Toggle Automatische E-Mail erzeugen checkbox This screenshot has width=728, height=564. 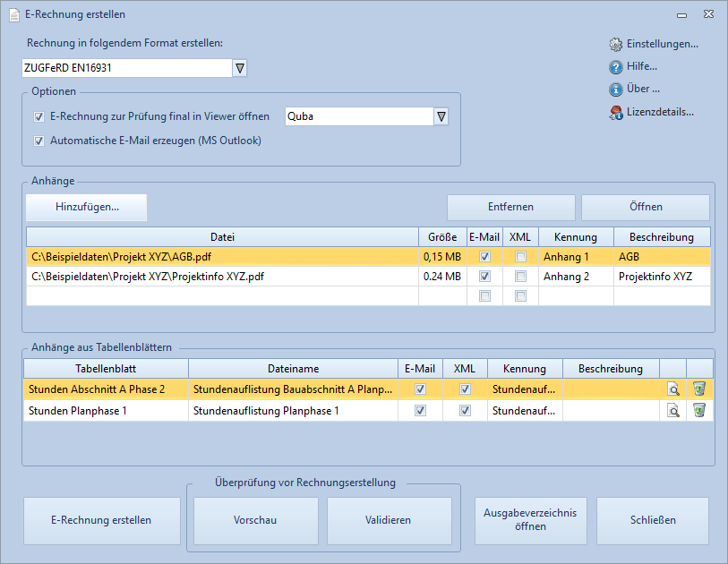point(39,141)
